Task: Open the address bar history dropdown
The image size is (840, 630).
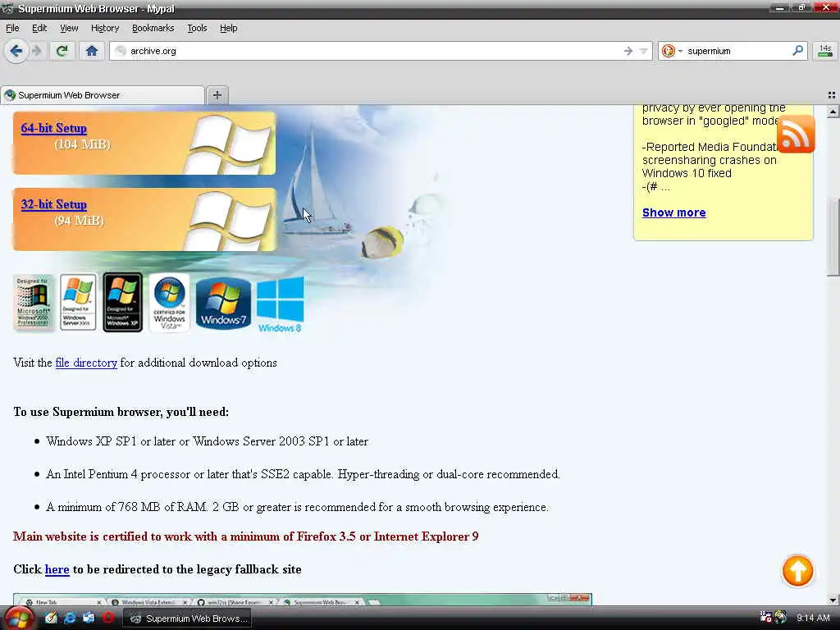Action: pos(643,51)
